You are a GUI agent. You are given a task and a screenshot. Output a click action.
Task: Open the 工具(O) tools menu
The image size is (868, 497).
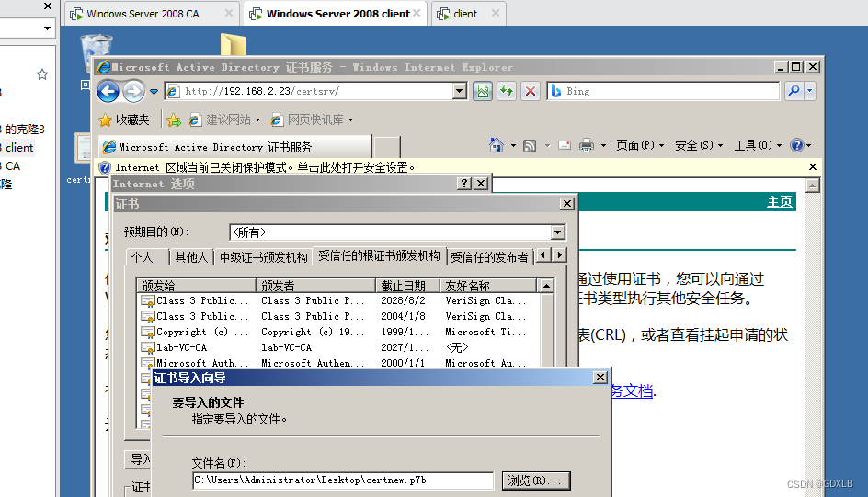[x=758, y=145]
